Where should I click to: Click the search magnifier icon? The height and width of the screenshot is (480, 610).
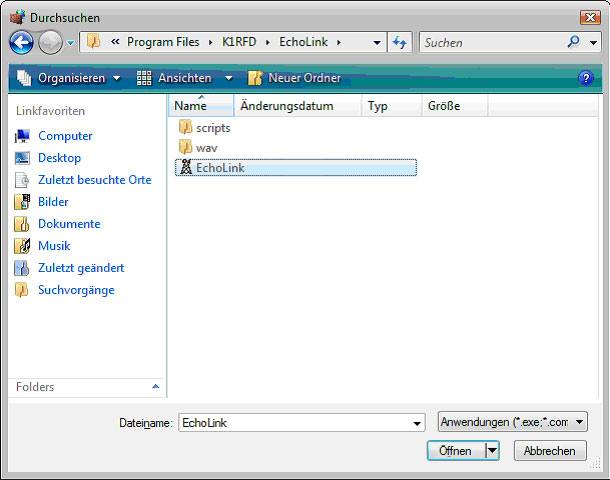pos(573,42)
